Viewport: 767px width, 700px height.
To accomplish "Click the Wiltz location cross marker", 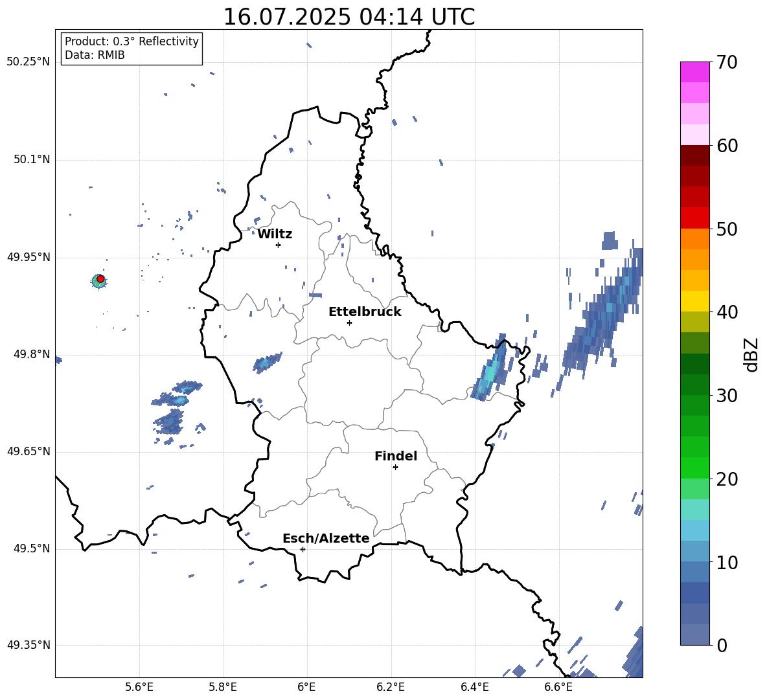I will [278, 245].
